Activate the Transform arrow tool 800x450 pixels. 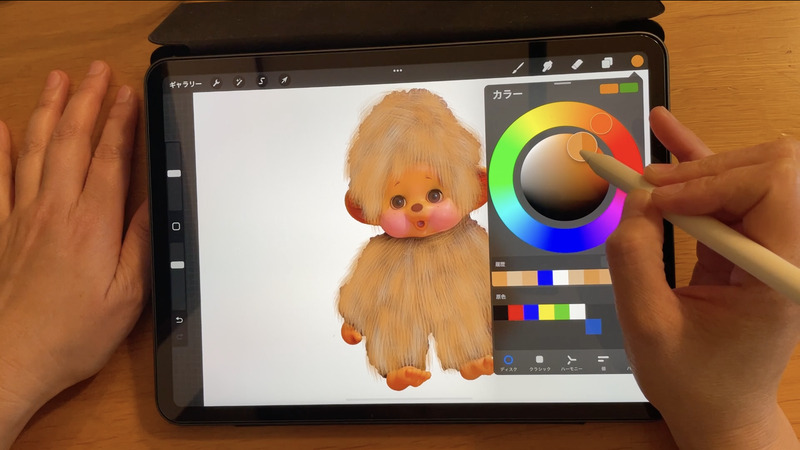point(284,80)
